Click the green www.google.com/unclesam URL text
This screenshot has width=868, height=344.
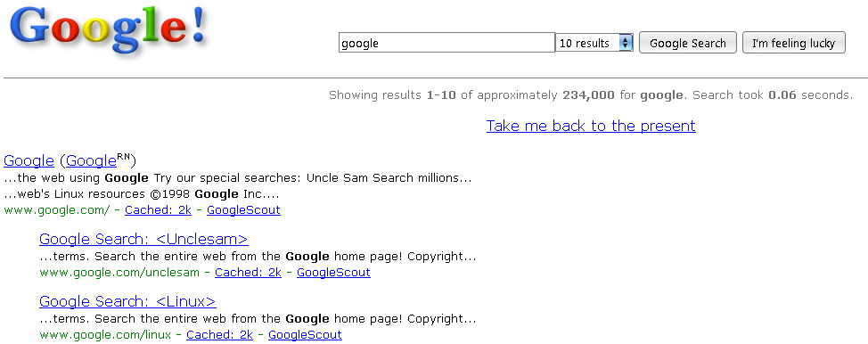(x=119, y=272)
